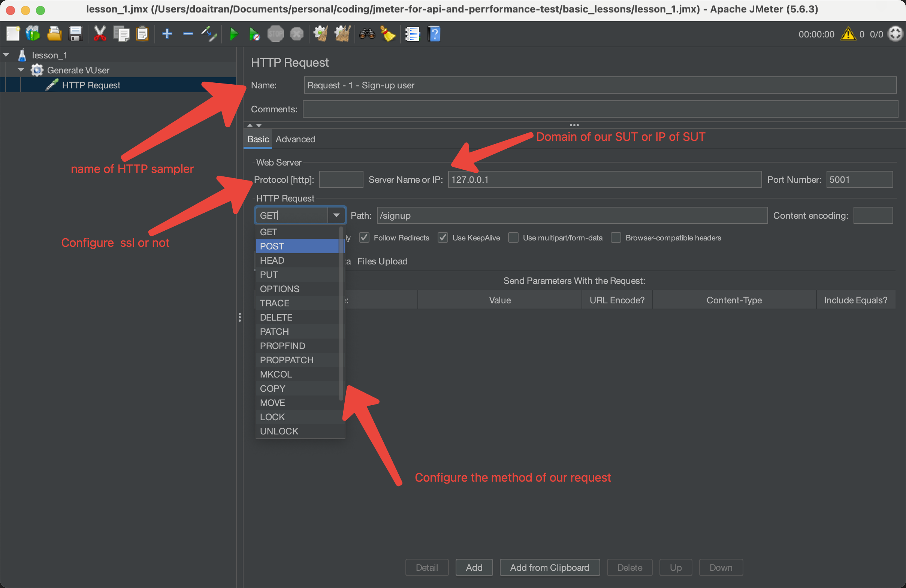Click the Path field containing /signup
This screenshot has height=588, width=906.
[572, 215]
